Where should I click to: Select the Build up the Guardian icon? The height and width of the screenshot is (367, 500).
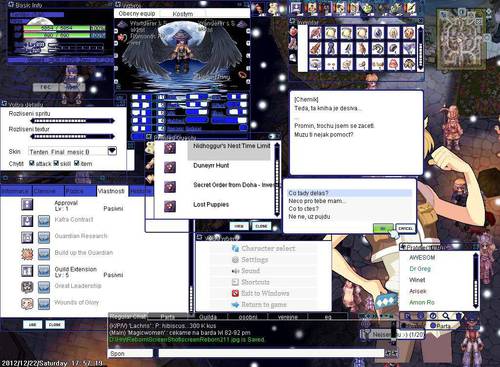tap(27, 254)
